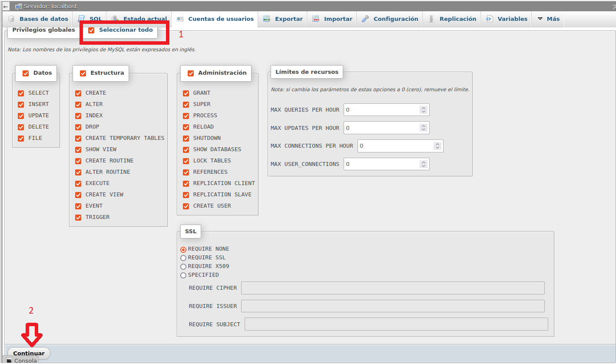Click the Configuración wrench icon
The height and width of the screenshot is (364, 616).
(365, 19)
